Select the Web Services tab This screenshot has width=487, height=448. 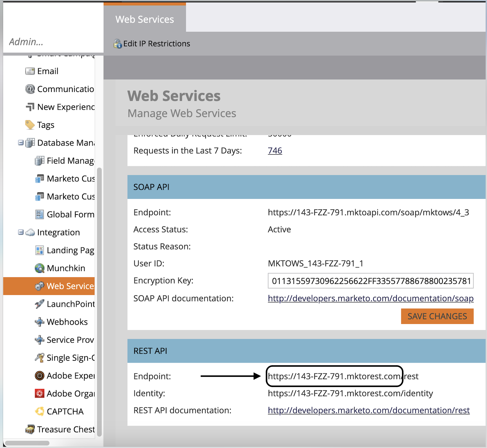pos(145,19)
